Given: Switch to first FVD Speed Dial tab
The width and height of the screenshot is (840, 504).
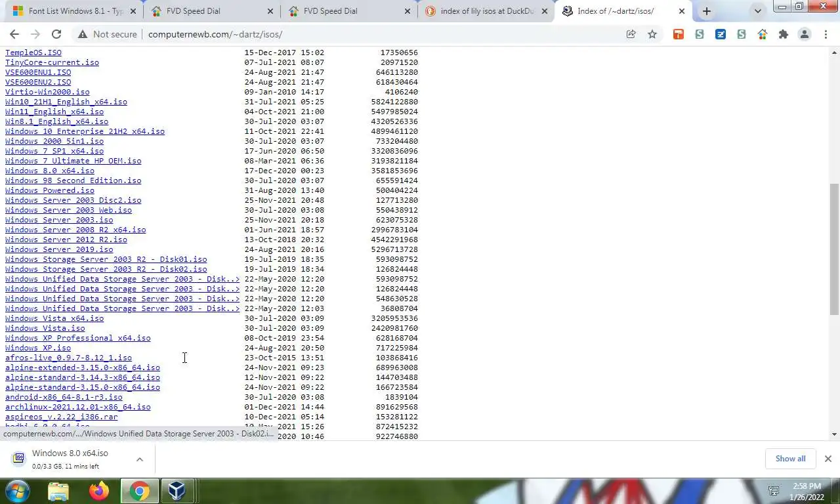Looking at the screenshot, I should click(211, 11).
